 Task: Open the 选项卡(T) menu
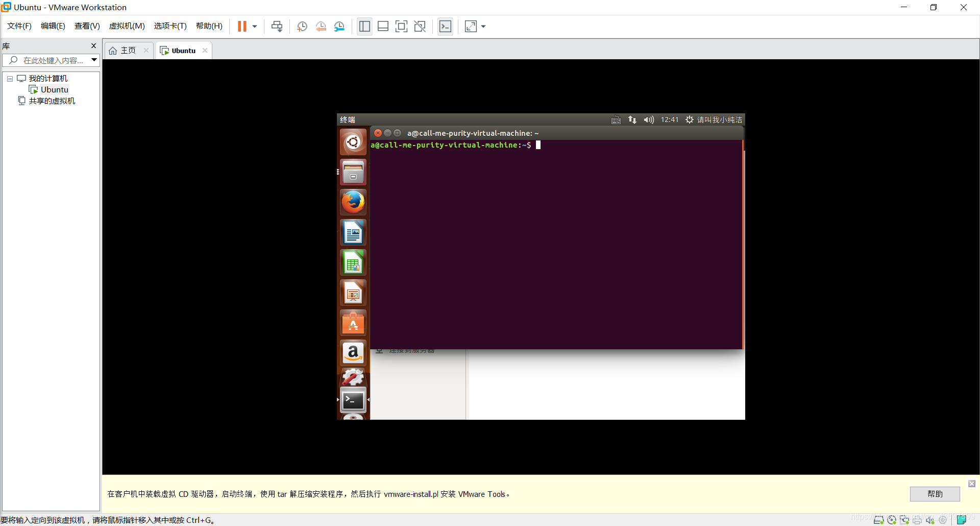tap(170, 26)
